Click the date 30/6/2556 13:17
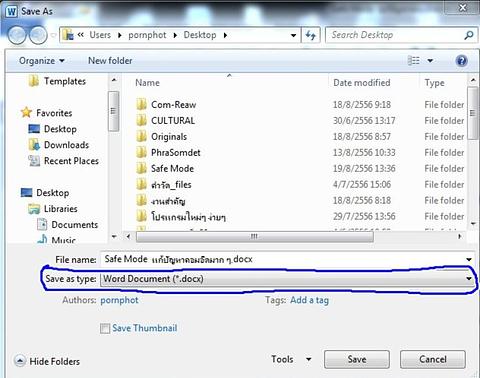This screenshot has width=480, height=378. click(364, 120)
